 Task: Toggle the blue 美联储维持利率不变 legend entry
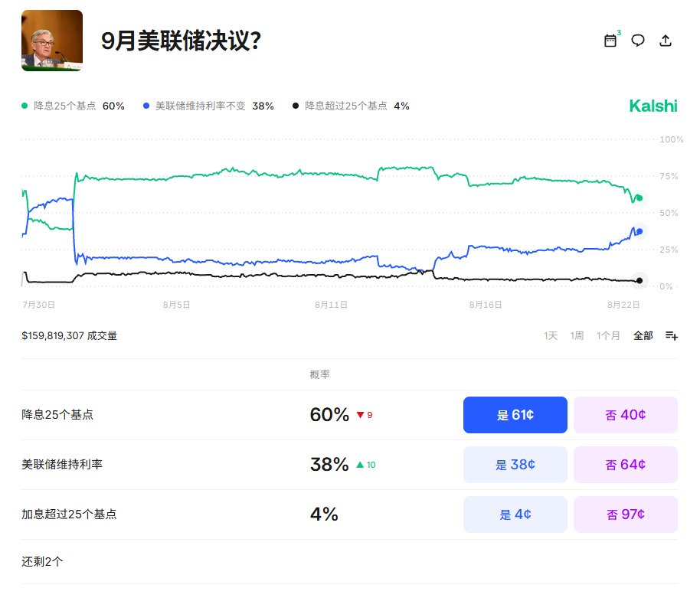pyautogui.click(x=208, y=106)
